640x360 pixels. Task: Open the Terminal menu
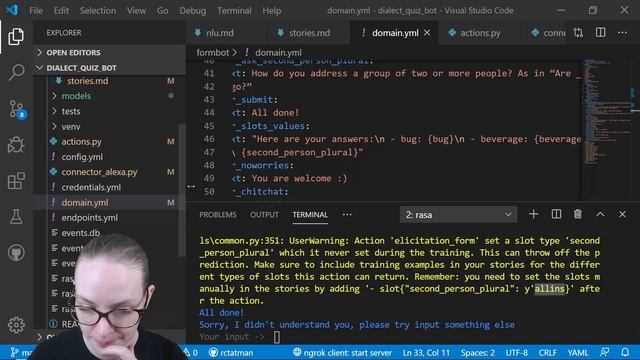(234, 11)
